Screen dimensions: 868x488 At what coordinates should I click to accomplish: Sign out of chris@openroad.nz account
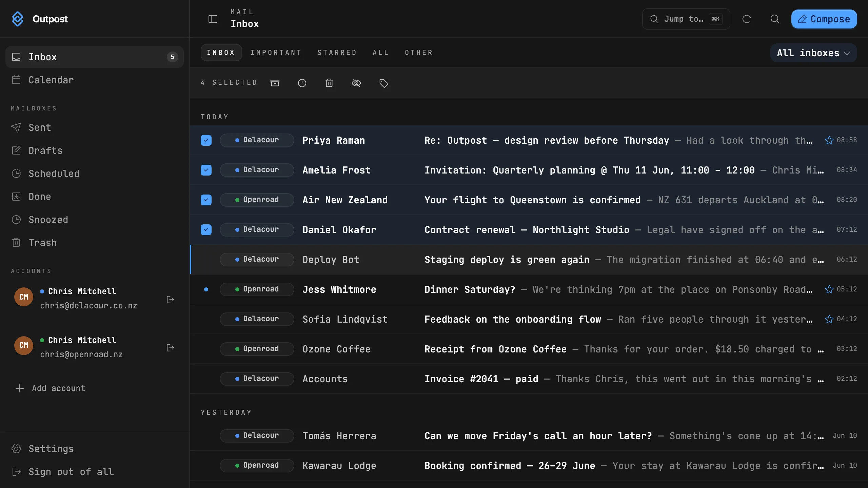pos(170,348)
